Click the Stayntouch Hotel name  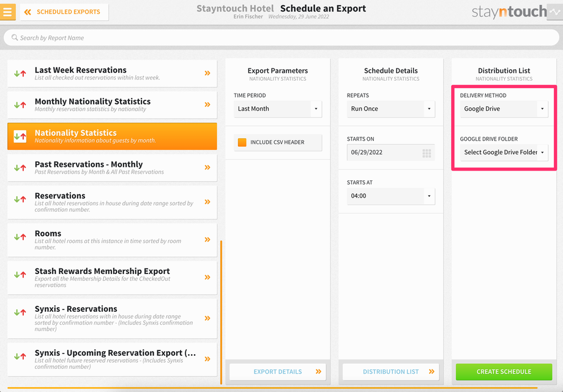click(235, 9)
